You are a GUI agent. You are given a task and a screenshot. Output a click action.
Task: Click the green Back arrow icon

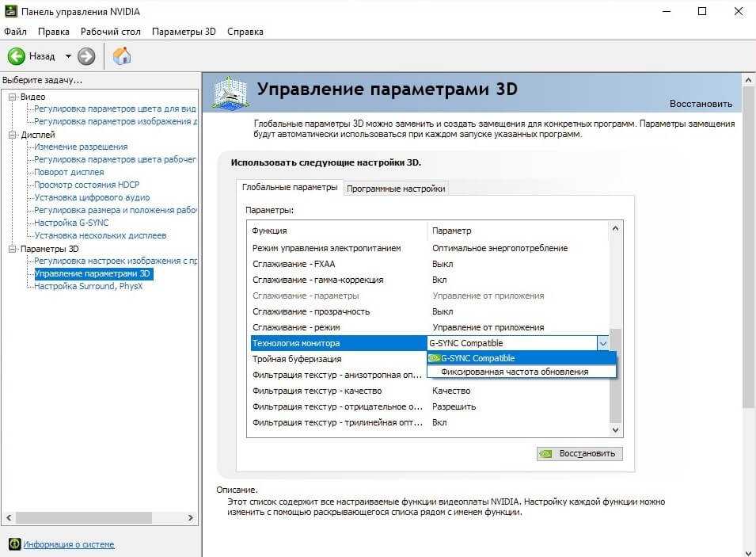(x=17, y=56)
